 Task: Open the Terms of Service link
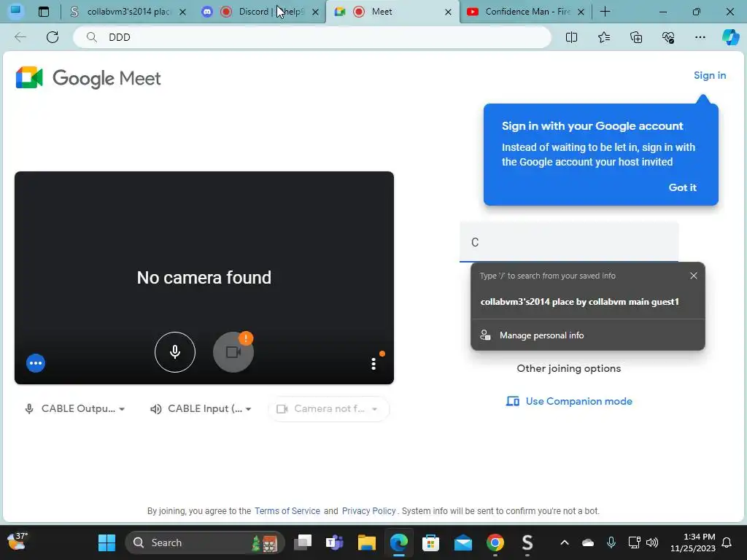click(287, 511)
